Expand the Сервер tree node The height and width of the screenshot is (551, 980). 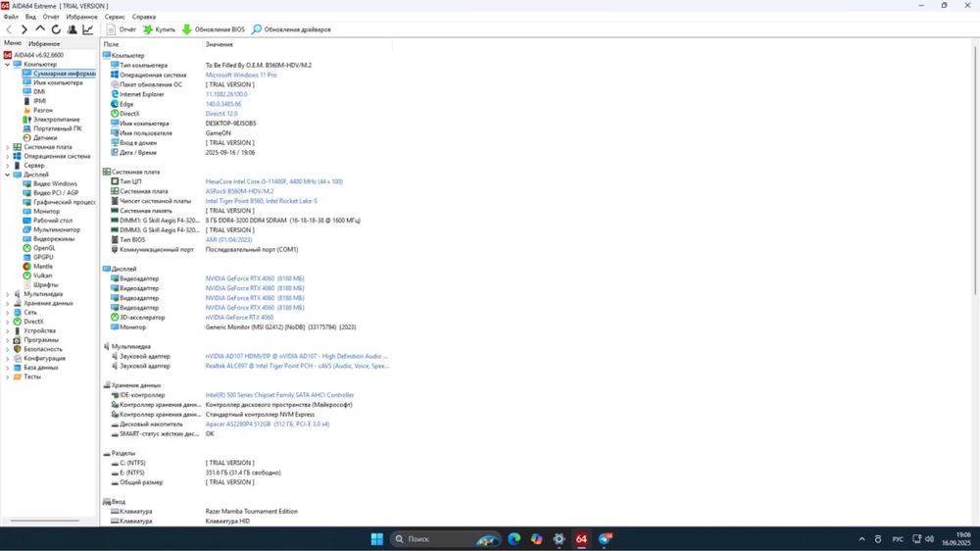(8, 166)
